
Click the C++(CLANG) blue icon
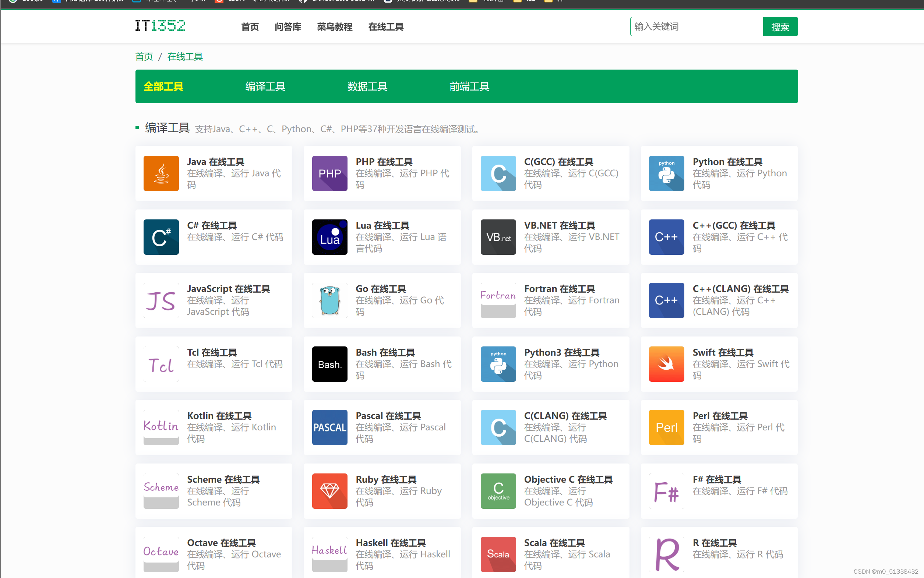(x=666, y=300)
